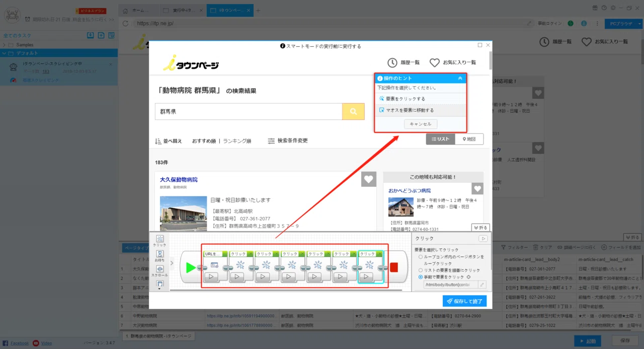Open 大久保動物病院 listing link
The height and width of the screenshot is (349, 644).
(x=179, y=179)
